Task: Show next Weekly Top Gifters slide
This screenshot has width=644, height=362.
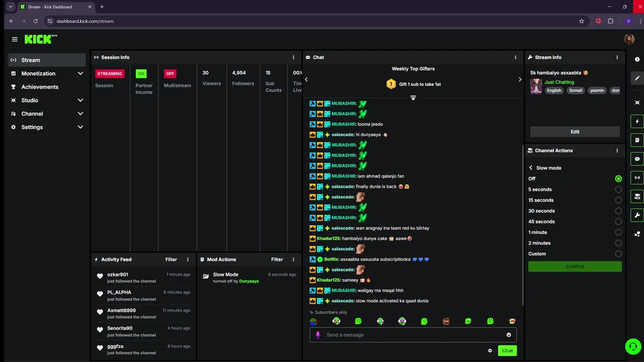Action: click(x=520, y=79)
